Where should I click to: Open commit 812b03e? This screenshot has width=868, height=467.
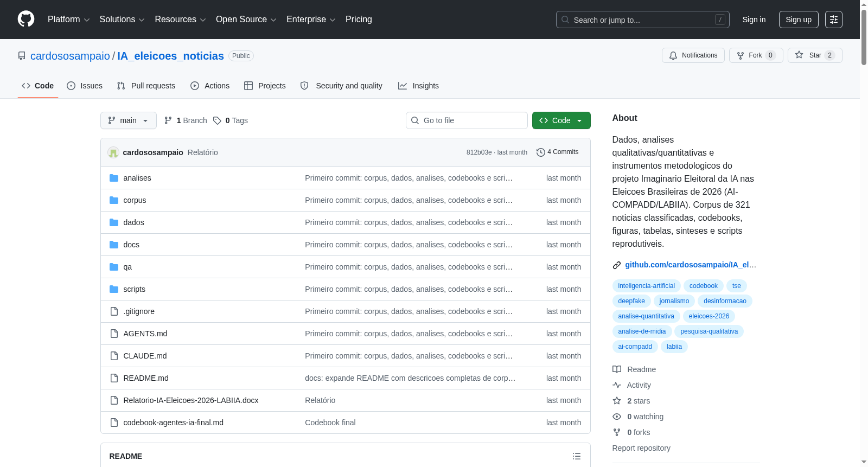pos(479,152)
